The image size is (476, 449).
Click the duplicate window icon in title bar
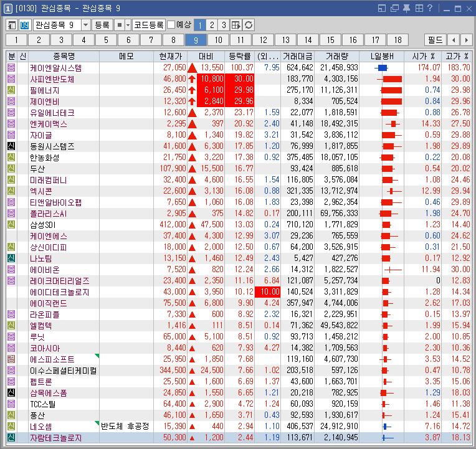394,8
